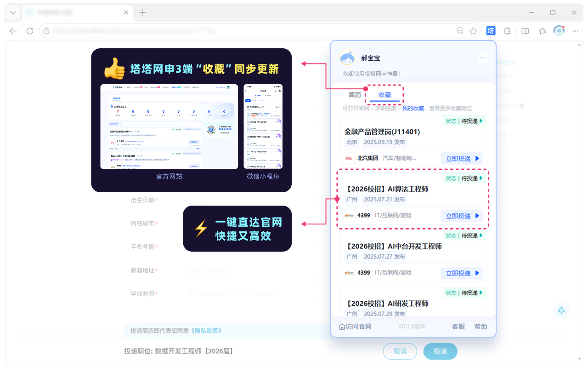Click 4399 logo in AI算法工程师 card
This screenshot has width=588, height=368.
[x=349, y=215]
